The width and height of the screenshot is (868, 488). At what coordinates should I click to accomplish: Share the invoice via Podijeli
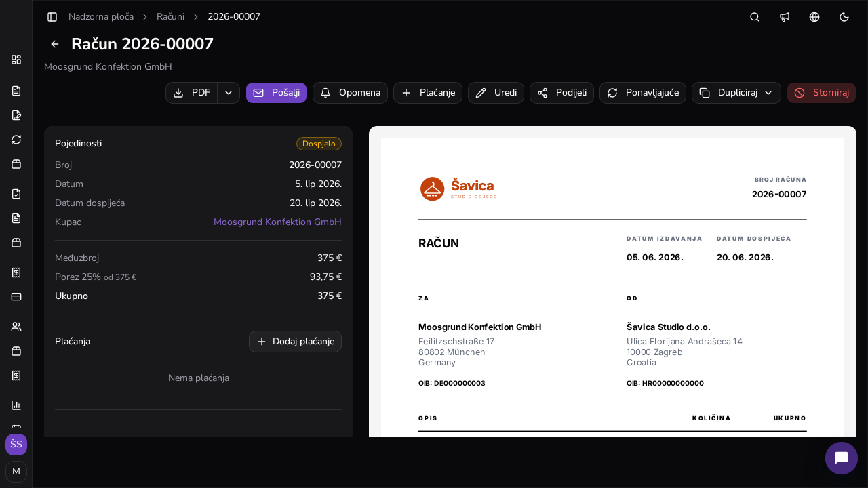click(561, 93)
